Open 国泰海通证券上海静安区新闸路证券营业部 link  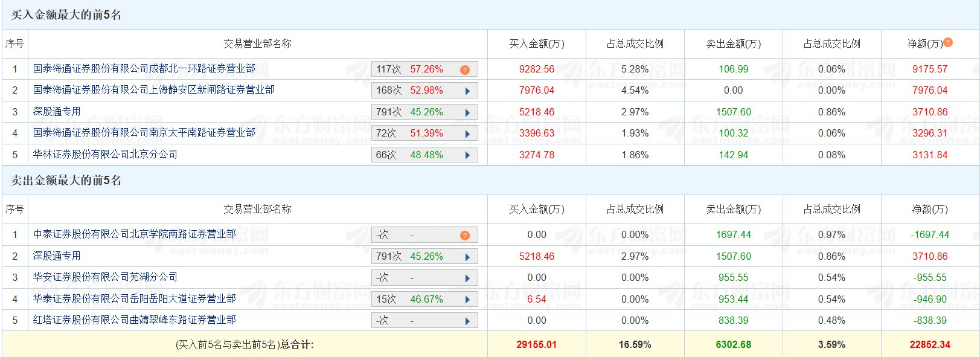[x=153, y=90]
